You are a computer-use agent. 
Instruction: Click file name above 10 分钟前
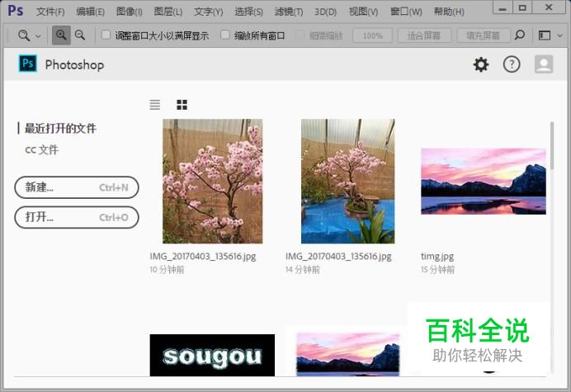click(203, 257)
